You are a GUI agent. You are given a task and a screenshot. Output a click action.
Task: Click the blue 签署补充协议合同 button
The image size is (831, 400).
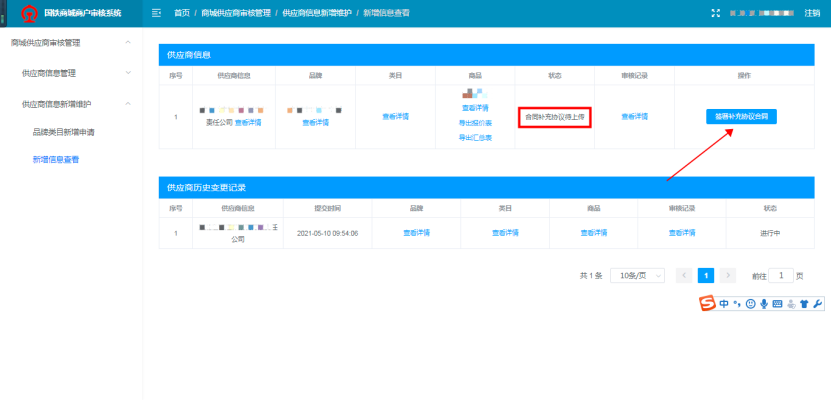click(741, 116)
